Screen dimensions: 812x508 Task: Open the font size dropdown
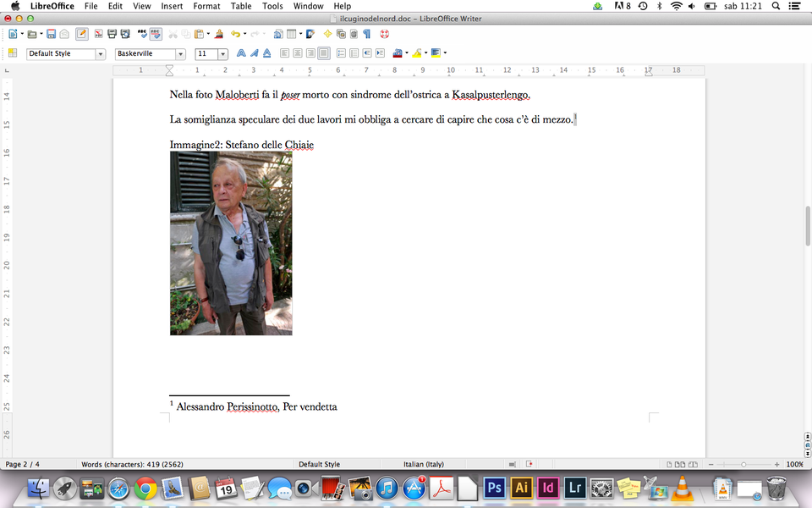[223, 54]
